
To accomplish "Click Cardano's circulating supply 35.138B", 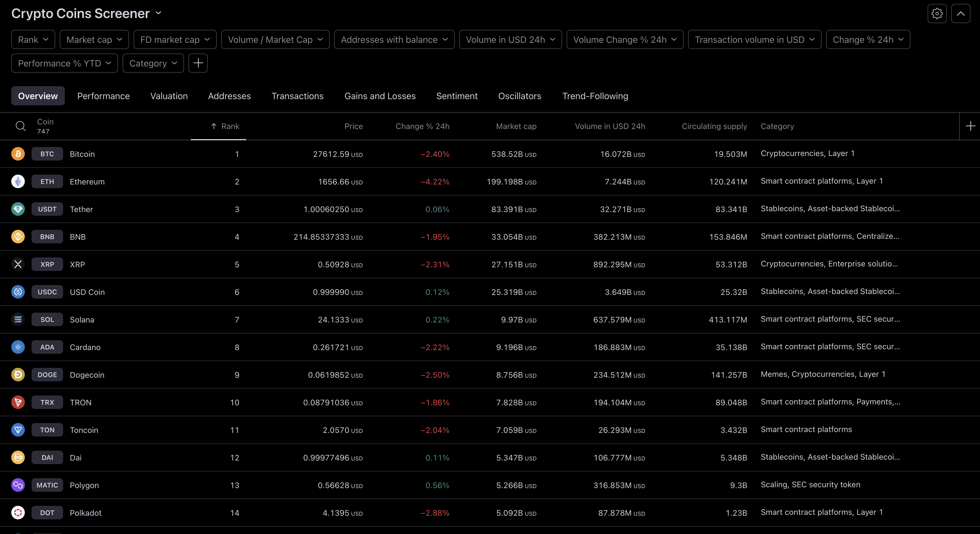I will (x=731, y=347).
